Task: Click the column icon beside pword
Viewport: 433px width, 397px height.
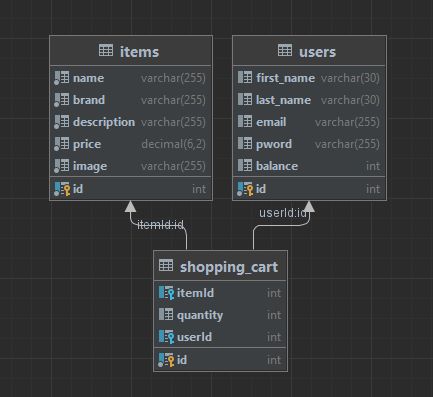Action: (x=245, y=144)
